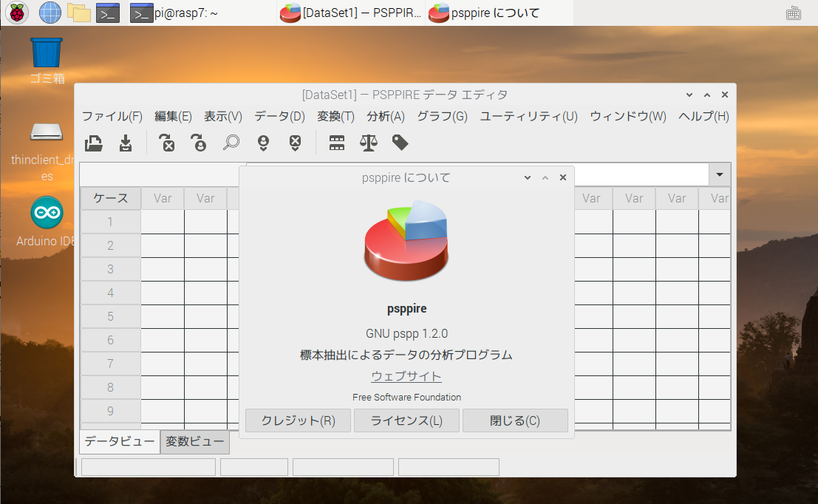818x504 pixels.
Task: Click the クレジット(R) button
Action: (x=298, y=420)
